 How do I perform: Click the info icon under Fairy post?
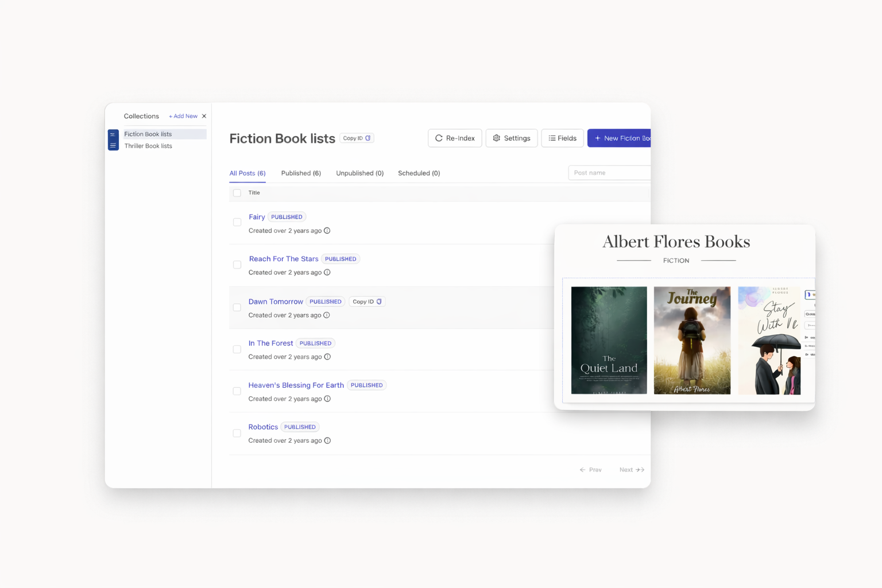pos(327,231)
